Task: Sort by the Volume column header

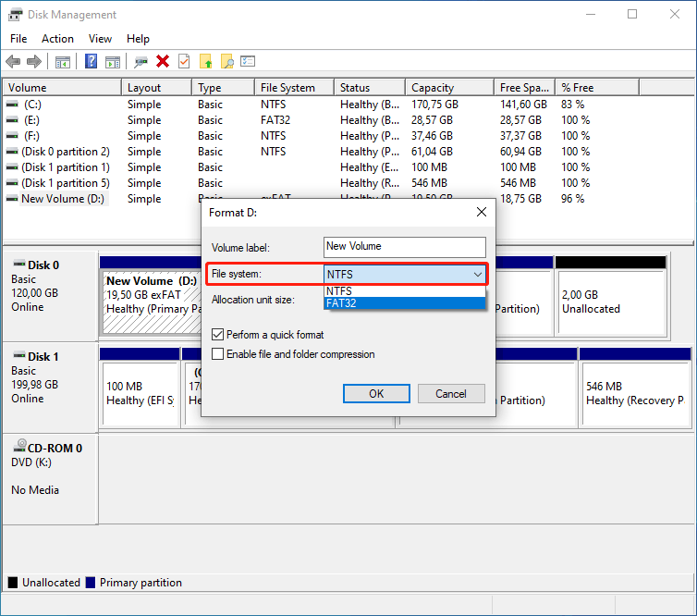Action: [x=62, y=88]
